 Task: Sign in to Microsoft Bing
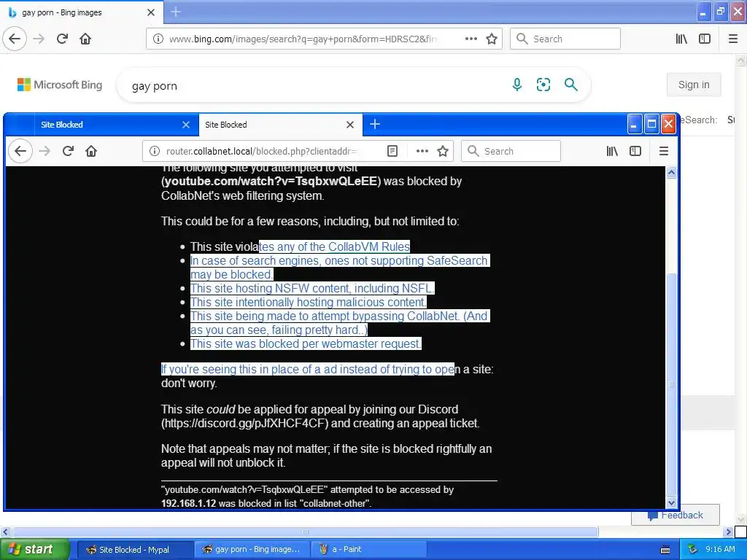tap(694, 85)
